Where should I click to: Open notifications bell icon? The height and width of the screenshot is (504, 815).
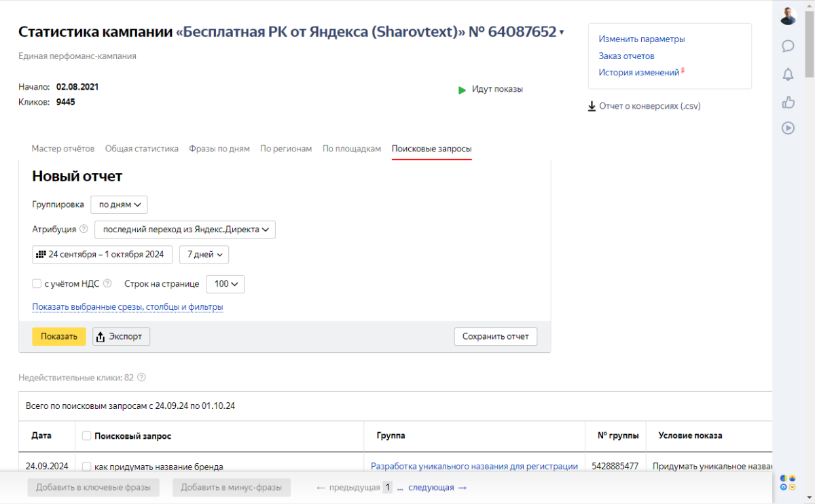tap(788, 74)
